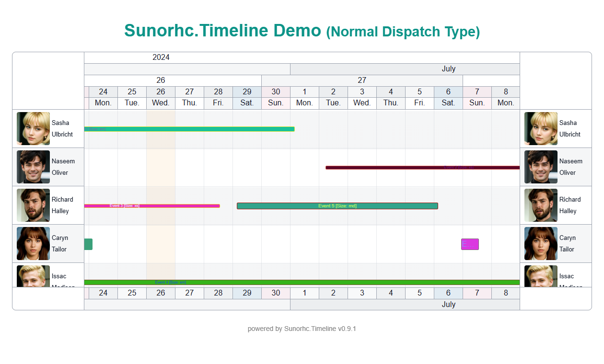The height and width of the screenshot is (364, 604).
Task: Click Naseem Oliver's avatar on the right side
Action: pos(540,167)
